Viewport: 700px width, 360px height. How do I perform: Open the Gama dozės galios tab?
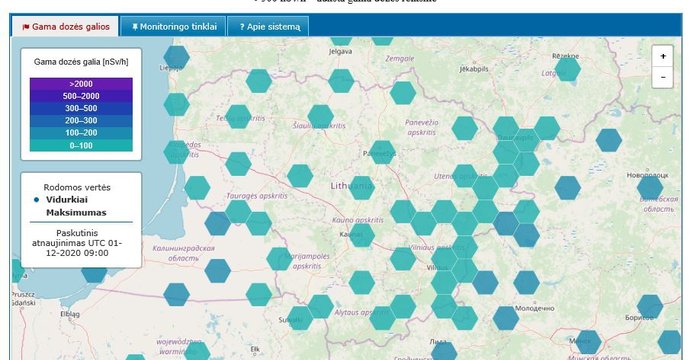point(65,26)
